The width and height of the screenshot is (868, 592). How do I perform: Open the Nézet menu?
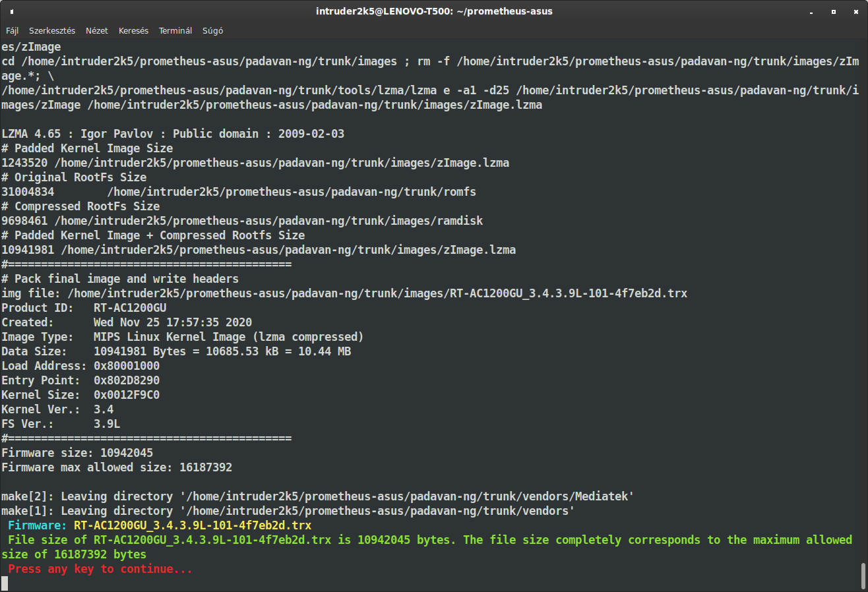point(97,30)
